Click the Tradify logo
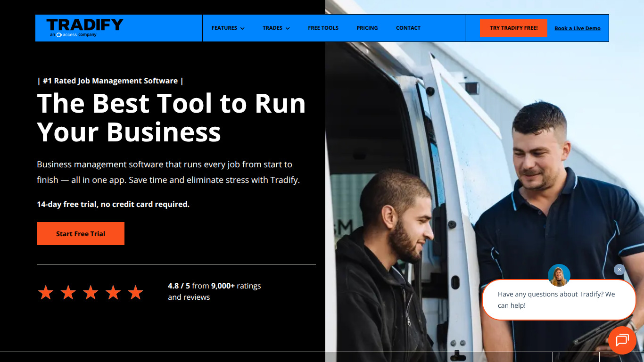 click(85, 28)
